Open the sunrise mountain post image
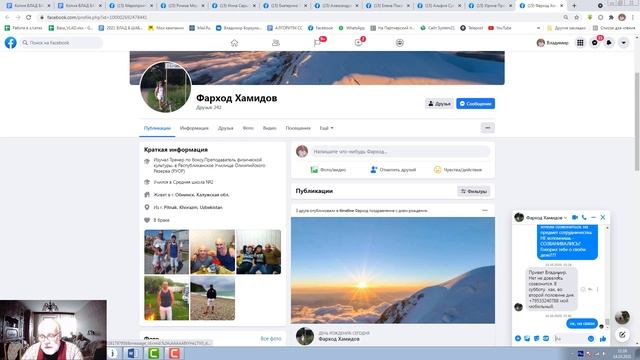The width and height of the screenshot is (640, 360). pos(393,270)
